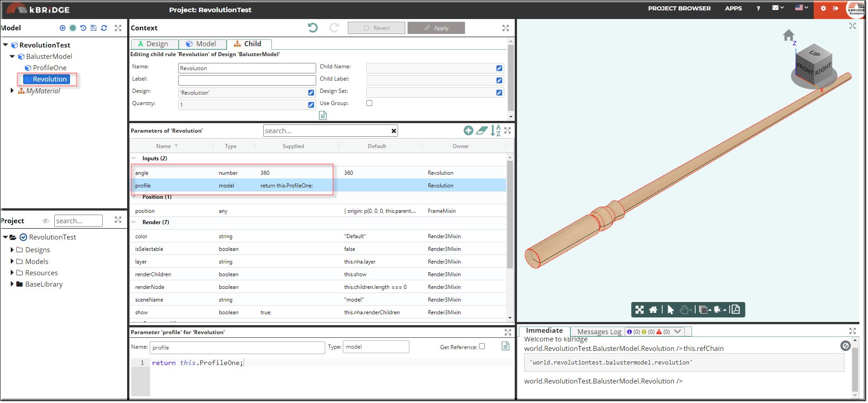This screenshot has width=868, height=403.
Task: Open the APPS menu
Action: pos(733,8)
